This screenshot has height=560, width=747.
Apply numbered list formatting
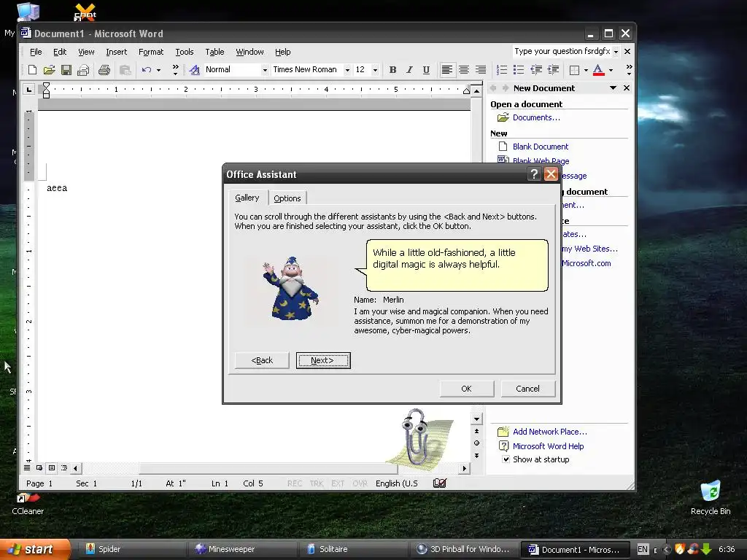pos(502,70)
